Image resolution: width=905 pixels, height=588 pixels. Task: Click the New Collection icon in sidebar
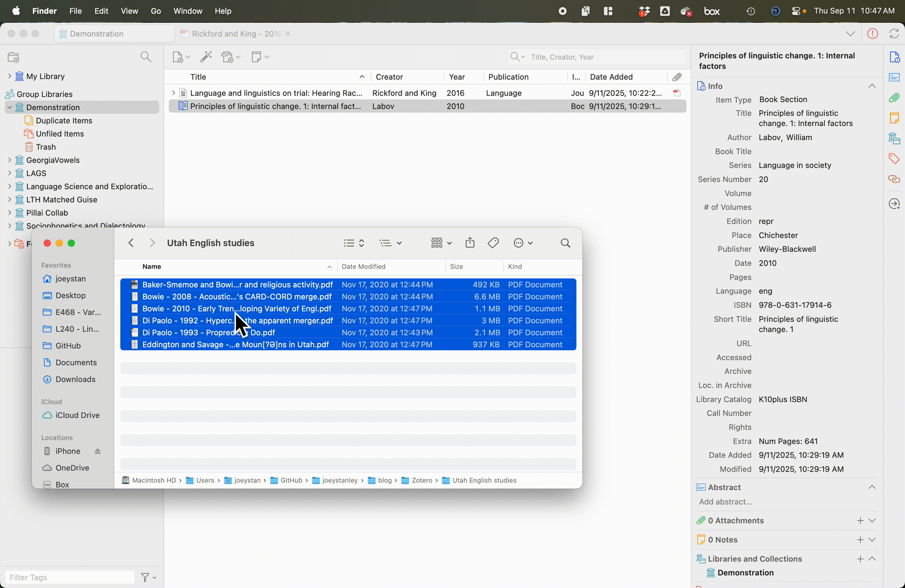pyautogui.click(x=13, y=57)
